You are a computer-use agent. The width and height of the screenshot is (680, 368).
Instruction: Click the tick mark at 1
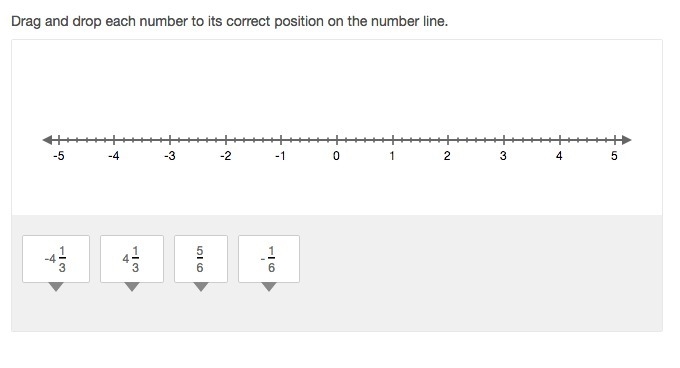point(392,140)
